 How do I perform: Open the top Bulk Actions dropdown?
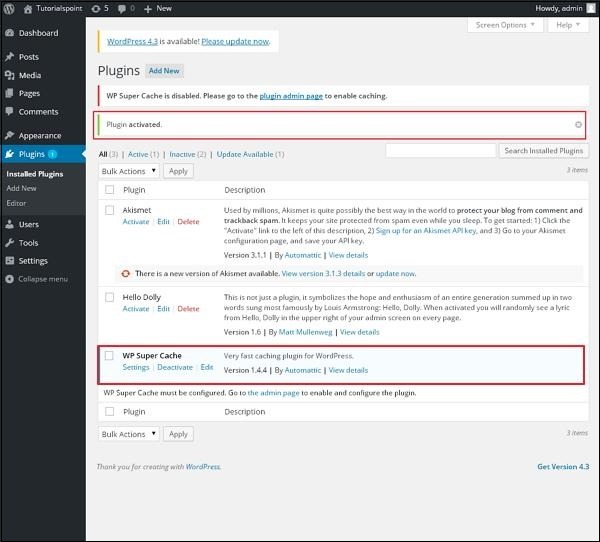pos(129,171)
